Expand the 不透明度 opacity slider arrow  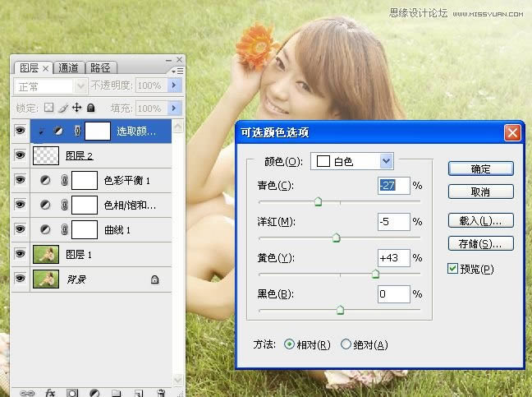coord(174,85)
